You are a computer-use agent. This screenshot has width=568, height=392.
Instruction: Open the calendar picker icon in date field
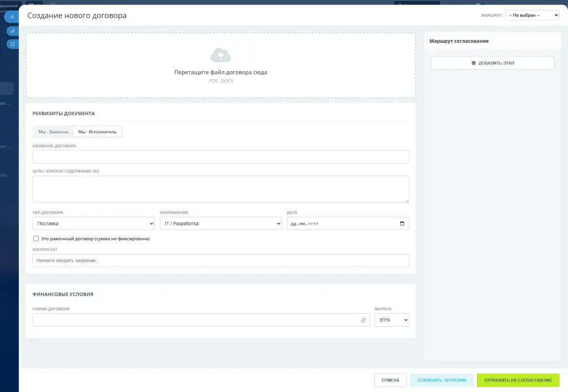(x=402, y=223)
